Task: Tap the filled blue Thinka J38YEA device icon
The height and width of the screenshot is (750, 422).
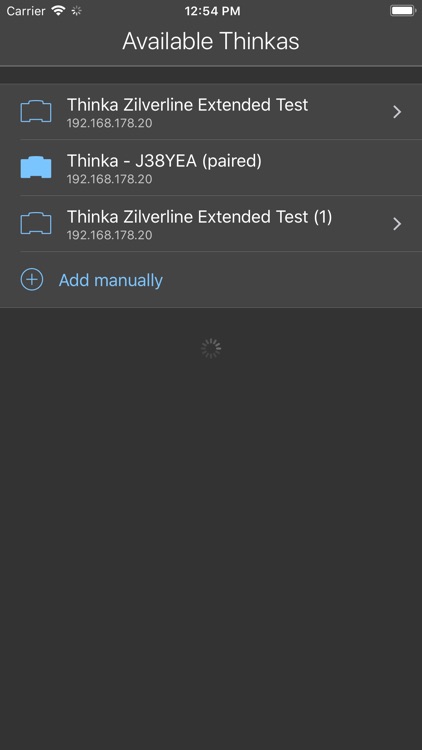Action: 35,168
